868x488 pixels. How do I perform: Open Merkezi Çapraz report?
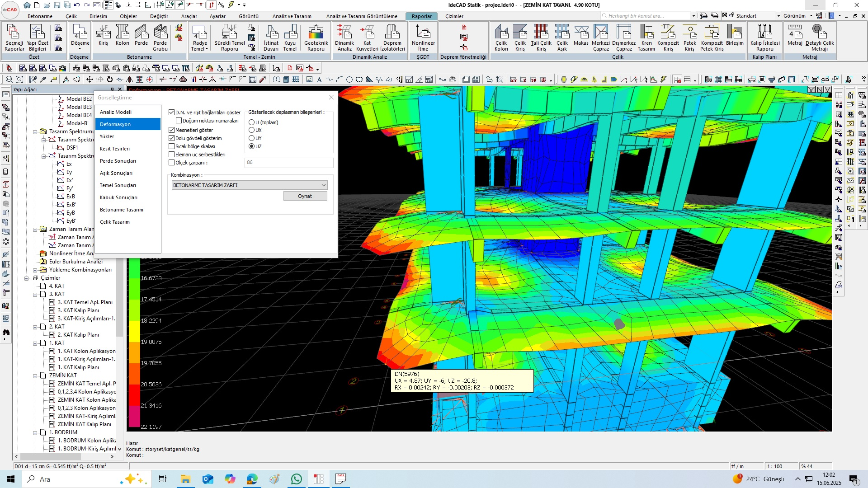click(x=601, y=38)
